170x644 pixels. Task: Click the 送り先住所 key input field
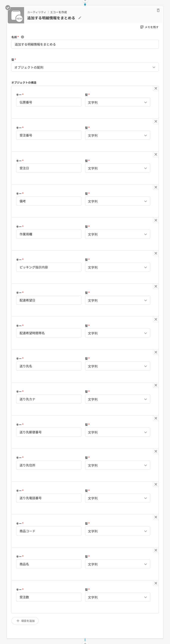(x=49, y=465)
